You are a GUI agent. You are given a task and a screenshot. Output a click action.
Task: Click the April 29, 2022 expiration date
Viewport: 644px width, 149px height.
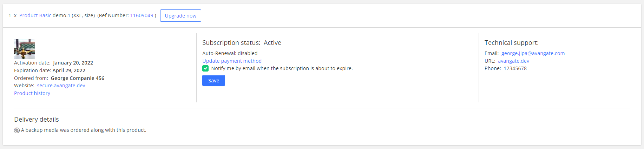(x=69, y=70)
